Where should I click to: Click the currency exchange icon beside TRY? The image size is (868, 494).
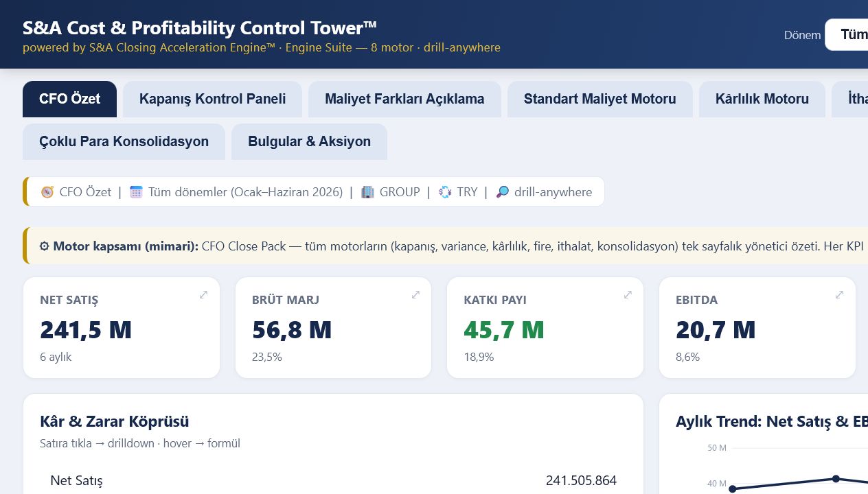tap(445, 192)
